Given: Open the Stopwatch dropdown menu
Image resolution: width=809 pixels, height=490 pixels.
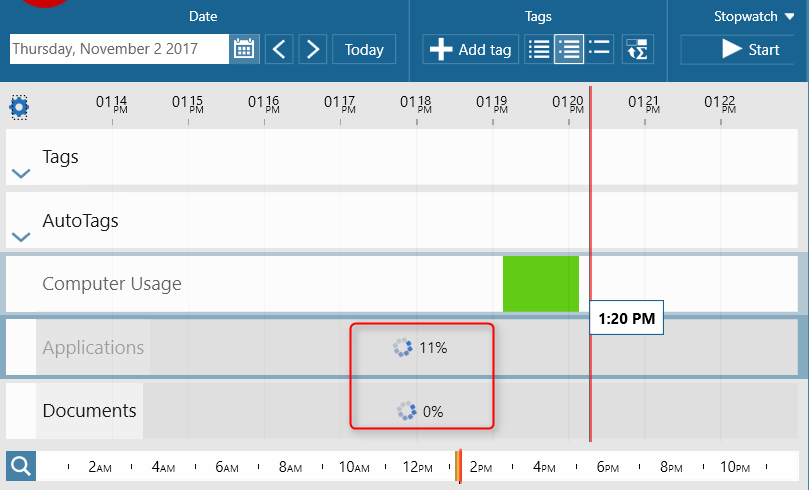Looking at the screenshot, I should 754,16.
